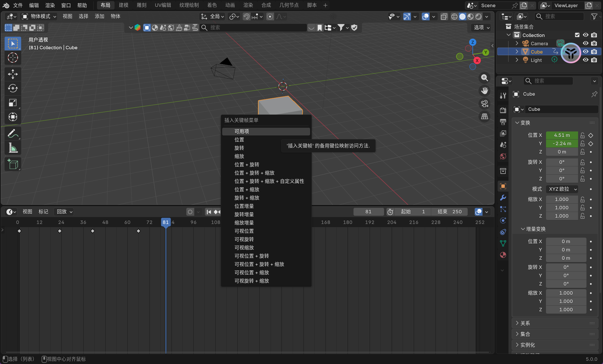Open the Options button in viewport (选项)
The height and width of the screenshot is (364, 603).
482,27
